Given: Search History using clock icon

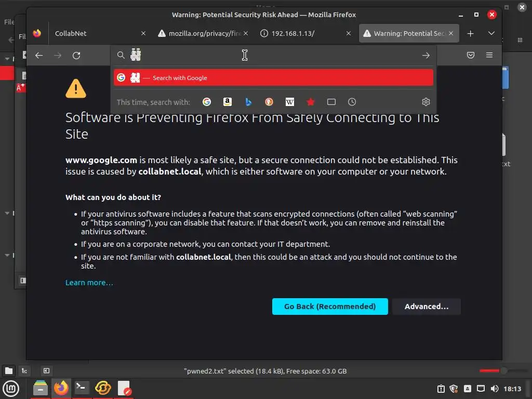Looking at the screenshot, I should click(x=352, y=102).
